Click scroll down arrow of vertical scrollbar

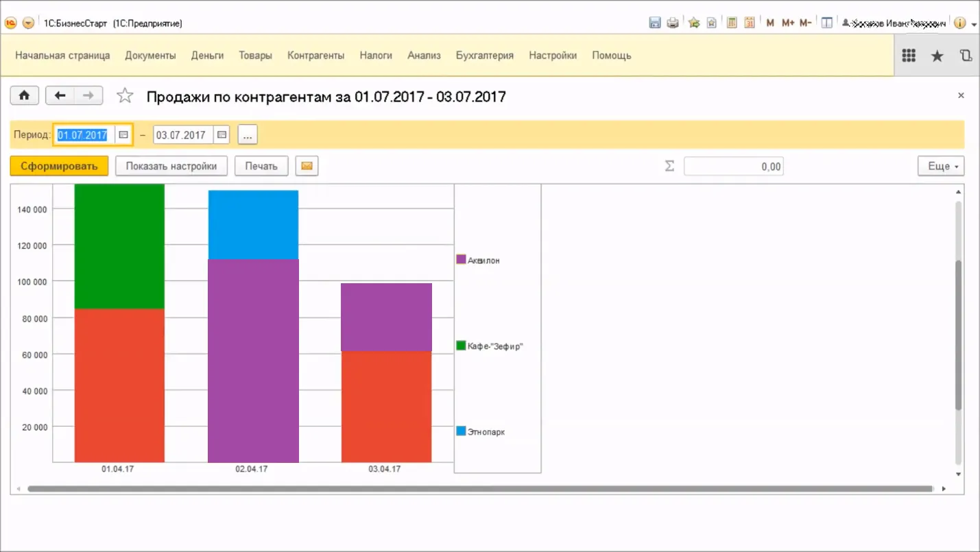click(x=958, y=474)
